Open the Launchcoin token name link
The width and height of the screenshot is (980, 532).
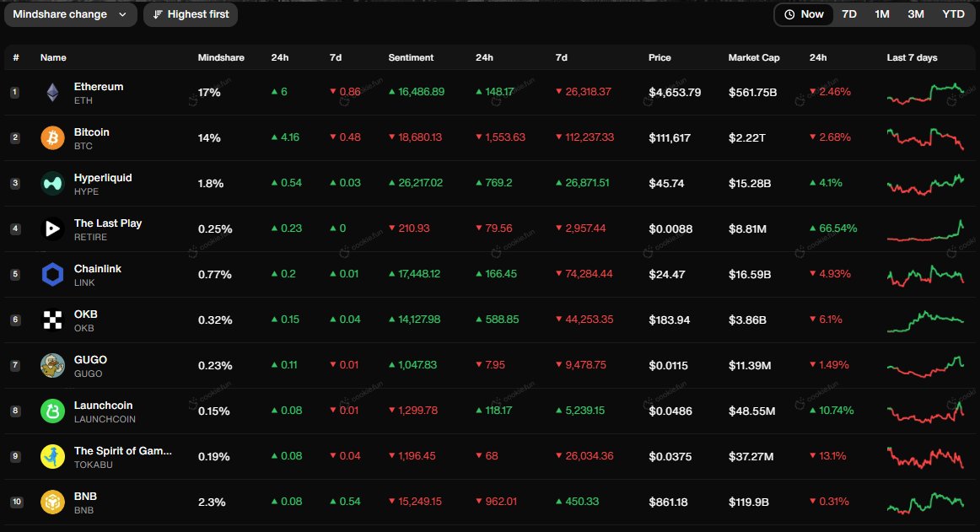click(x=103, y=406)
